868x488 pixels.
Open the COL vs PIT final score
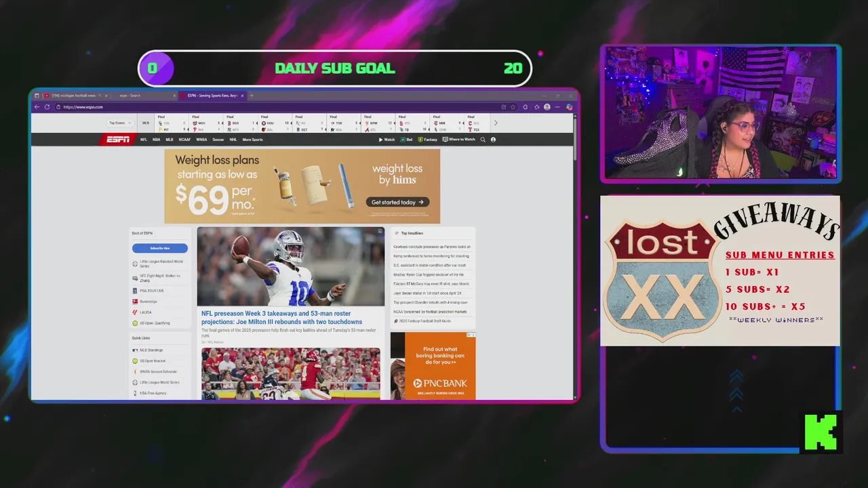(171, 123)
